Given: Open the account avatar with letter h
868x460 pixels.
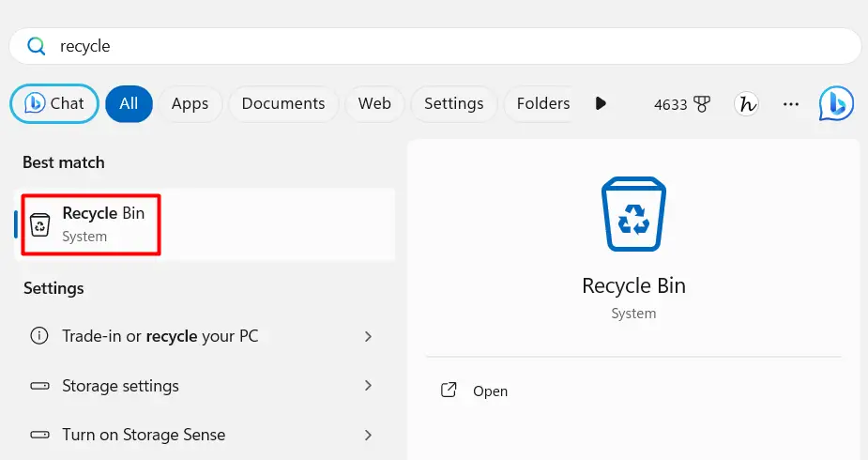Looking at the screenshot, I should coord(747,104).
